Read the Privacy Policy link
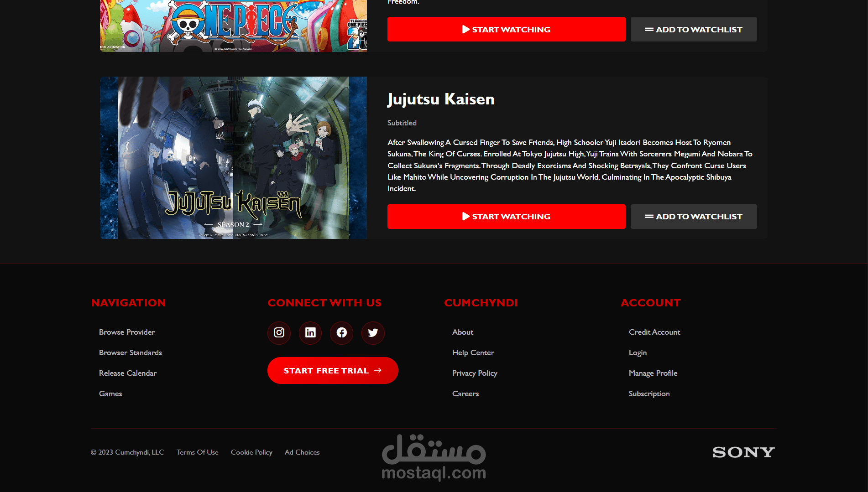This screenshot has width=868, height=492. click(475, 373)
